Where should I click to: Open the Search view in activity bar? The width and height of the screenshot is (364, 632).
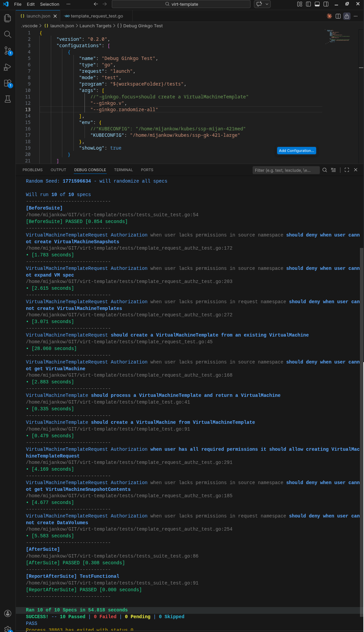(x=7, y=34)
